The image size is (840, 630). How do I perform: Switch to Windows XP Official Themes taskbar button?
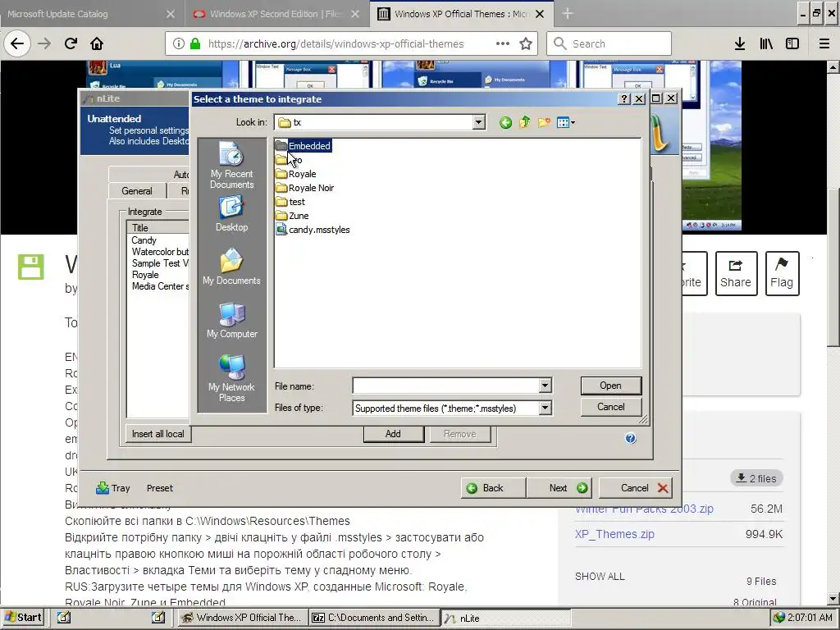coord(243,618)
